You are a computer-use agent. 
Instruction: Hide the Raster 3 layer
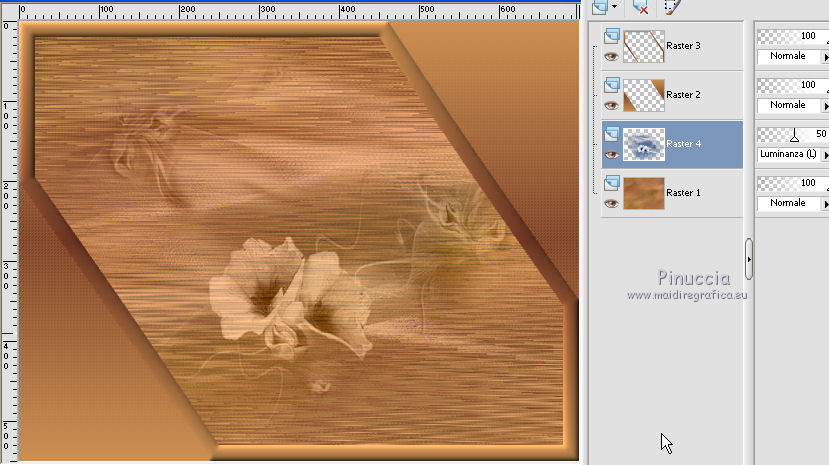611,57
